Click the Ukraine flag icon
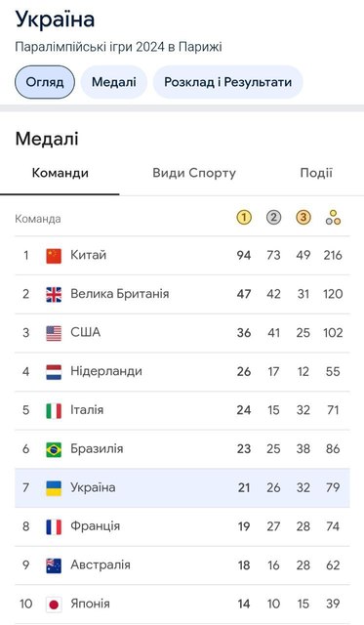Image resolution: width=364 pixels, height=625 pixels. 54,488
